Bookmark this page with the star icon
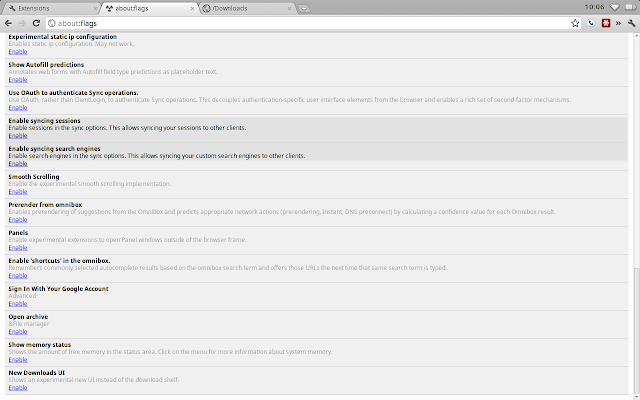 pos(575,23)
